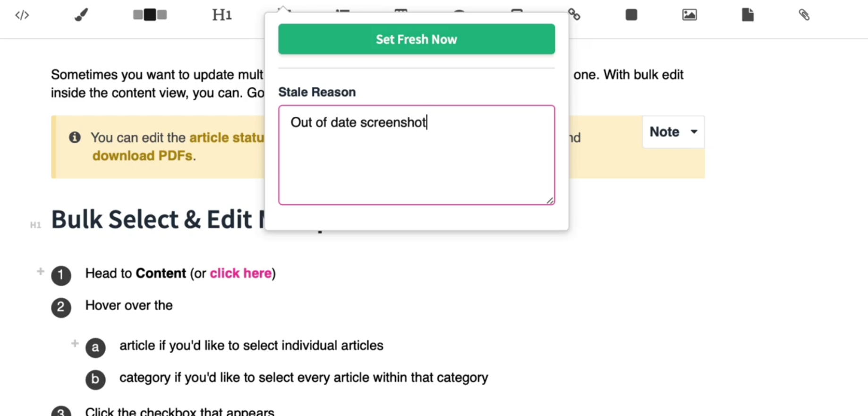Click the plus icon beside step 1
Screen dimensions: 868x416
coord(40,270)
